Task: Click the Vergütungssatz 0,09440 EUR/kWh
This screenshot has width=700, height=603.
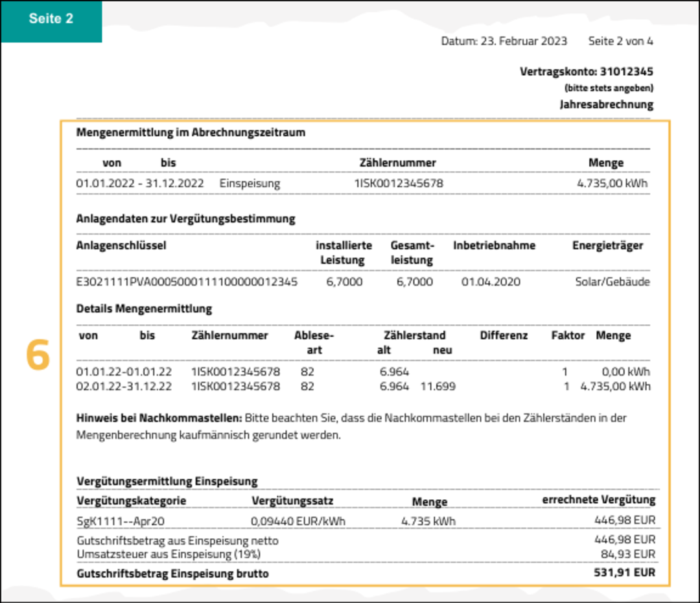Action: (x=297, y=521)
